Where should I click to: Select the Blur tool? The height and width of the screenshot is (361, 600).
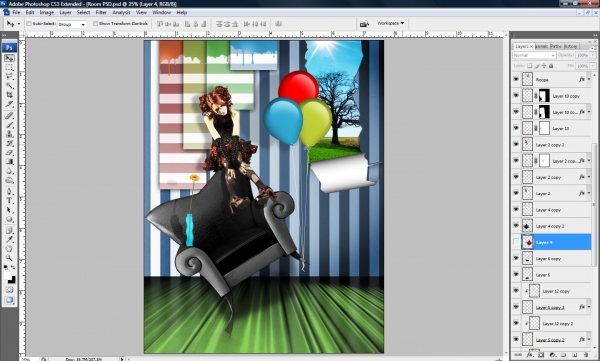coord(9,171)
